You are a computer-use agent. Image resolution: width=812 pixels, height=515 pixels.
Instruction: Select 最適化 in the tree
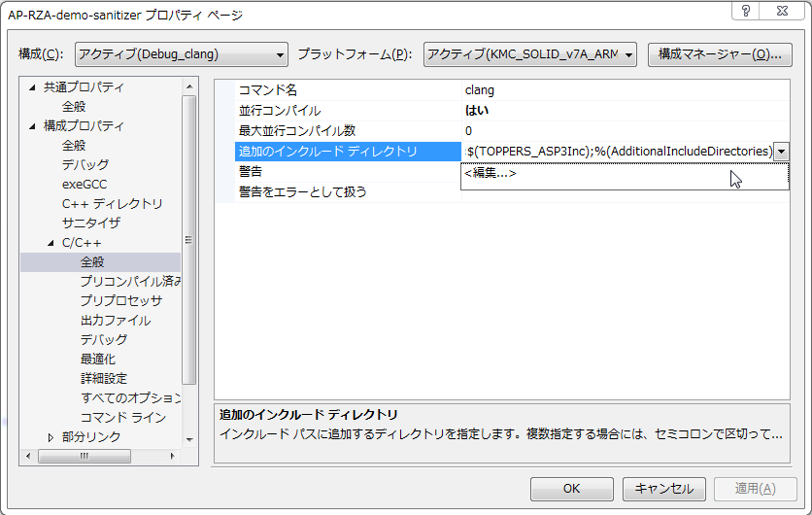pyautogui.click(x=97, y=360)
